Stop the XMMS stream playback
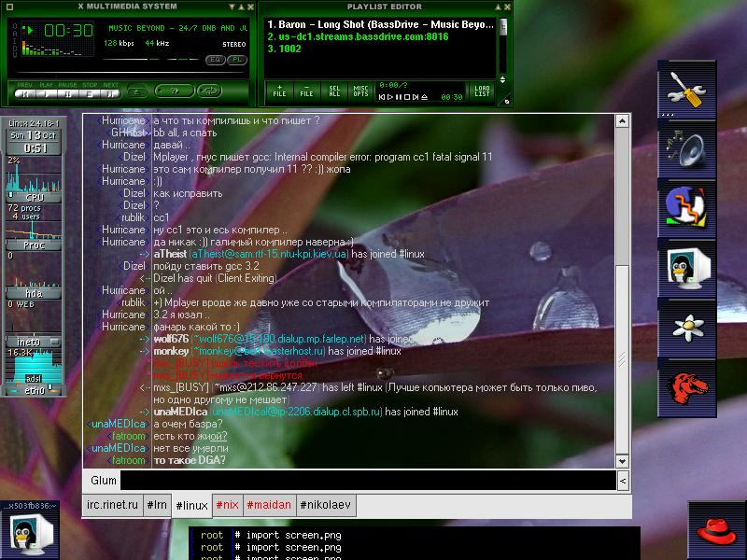Viewport: 747px width, 560px height. coord(89,92)
